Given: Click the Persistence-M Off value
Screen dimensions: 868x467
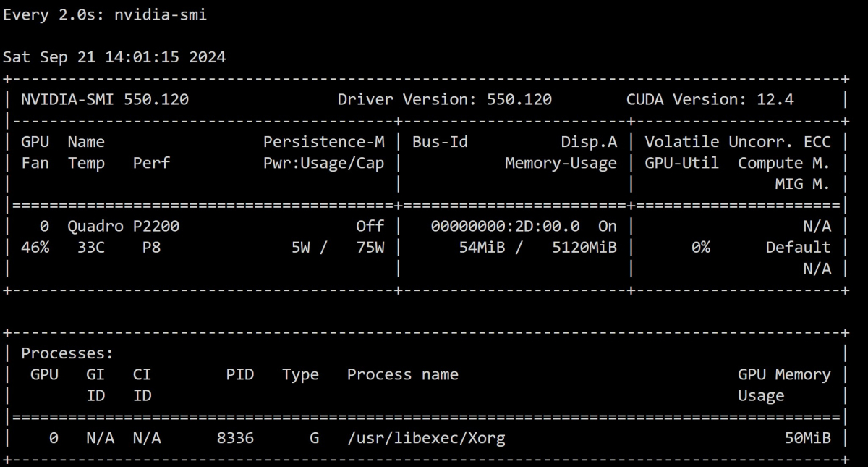Looking at the screenshot, I should [370, 227].
